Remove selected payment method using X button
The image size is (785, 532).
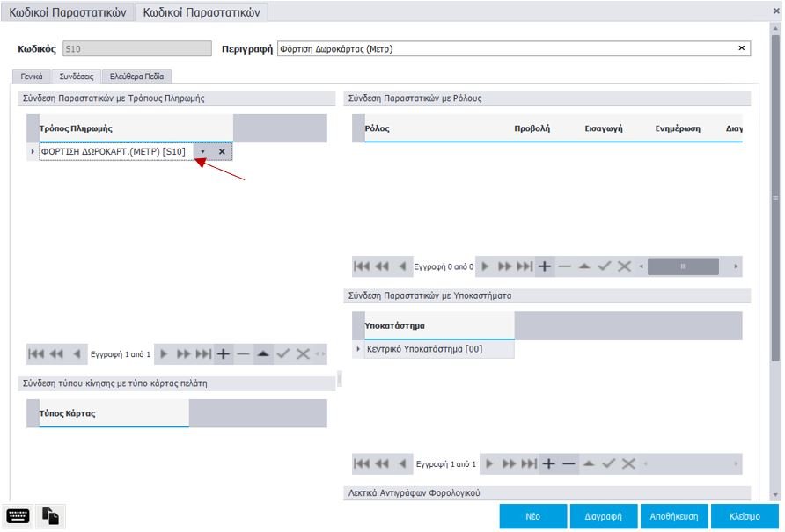tap(222, 151)
